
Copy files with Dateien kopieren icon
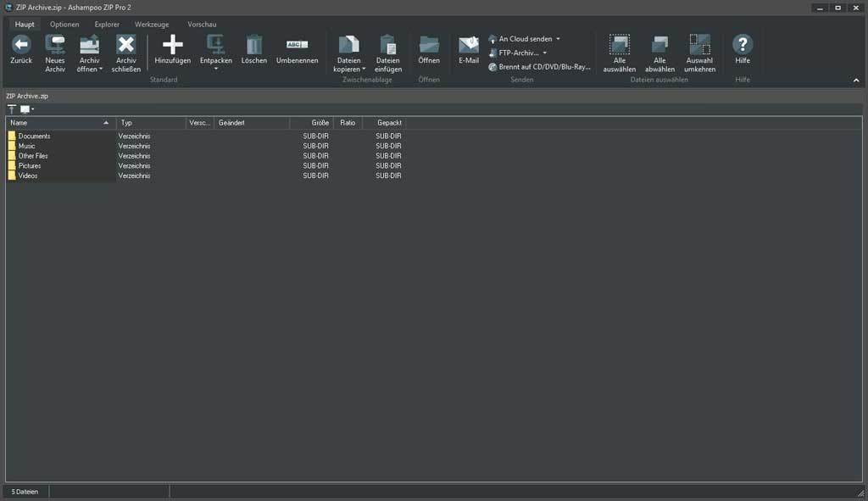348,44
